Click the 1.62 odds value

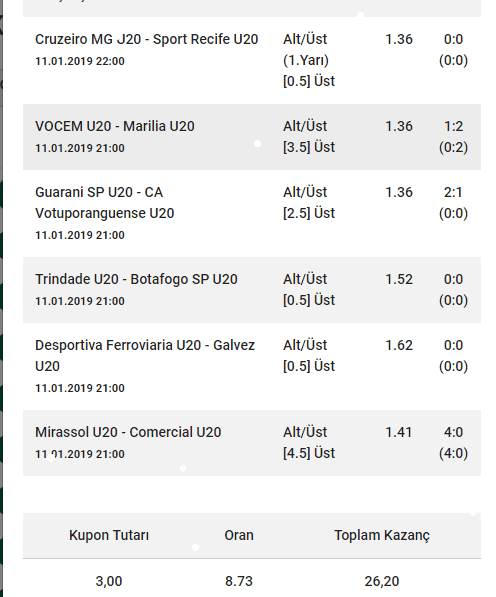coord(399,345)
